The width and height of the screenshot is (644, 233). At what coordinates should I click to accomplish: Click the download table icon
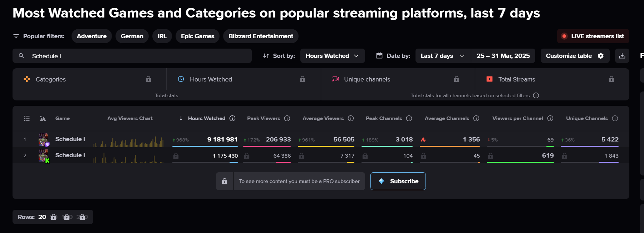[x=622, y=56]
